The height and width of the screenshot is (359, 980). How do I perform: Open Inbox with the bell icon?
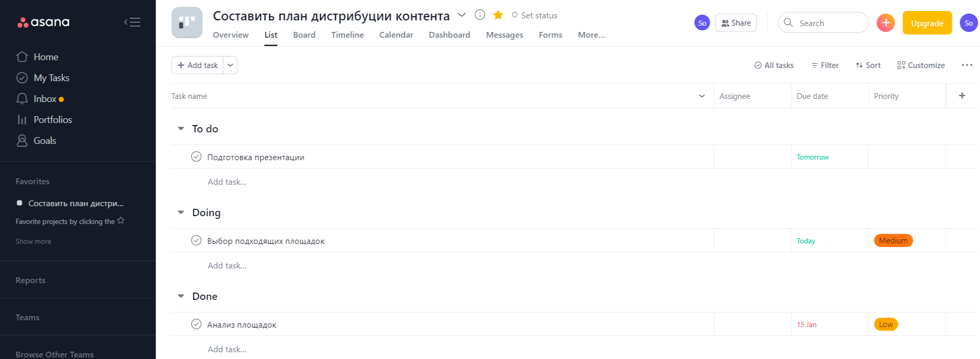[22, 99]
